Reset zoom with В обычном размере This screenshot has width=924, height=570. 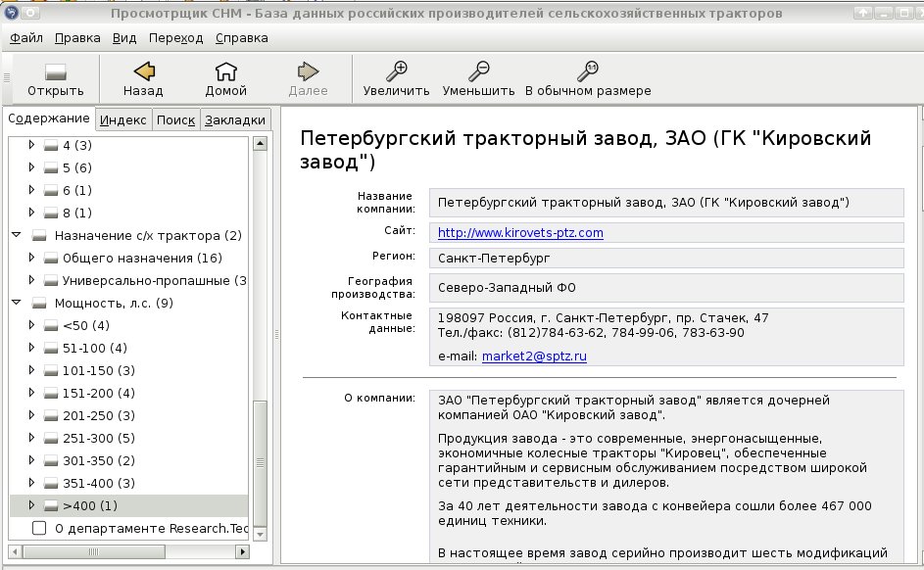point(588,71)
